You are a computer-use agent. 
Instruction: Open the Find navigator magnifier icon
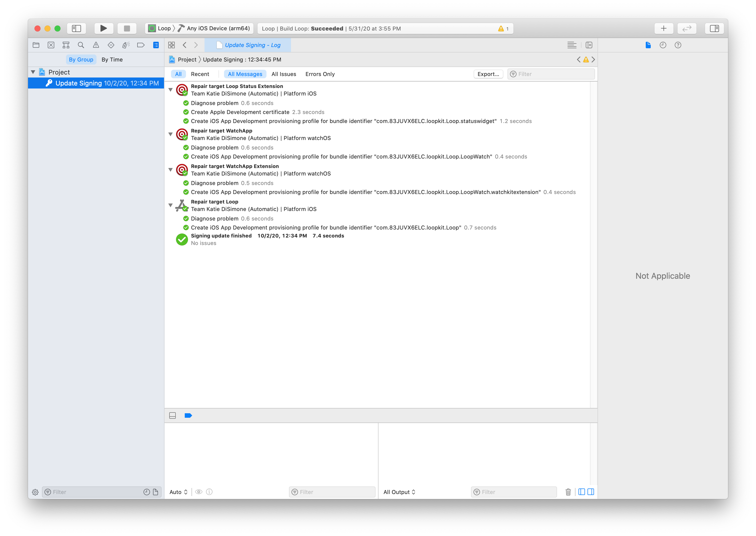pyautogui.click(x=81, y=45)
